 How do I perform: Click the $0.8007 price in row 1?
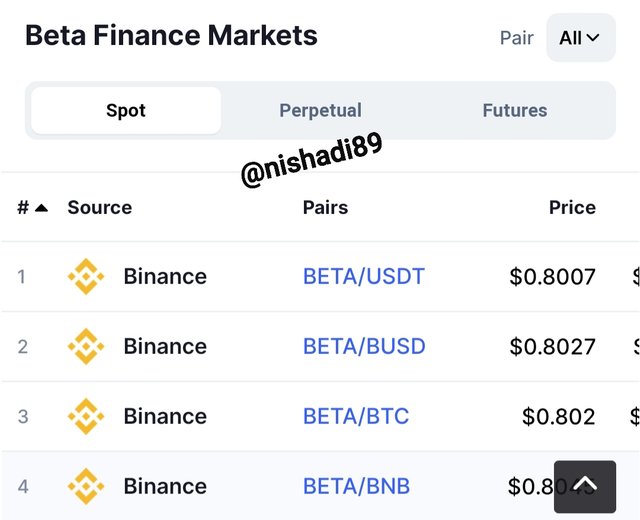click(553, 276)
